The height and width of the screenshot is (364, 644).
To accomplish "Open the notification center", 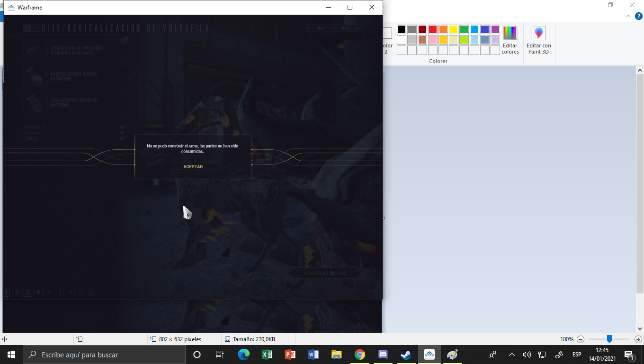I will 629,355.
